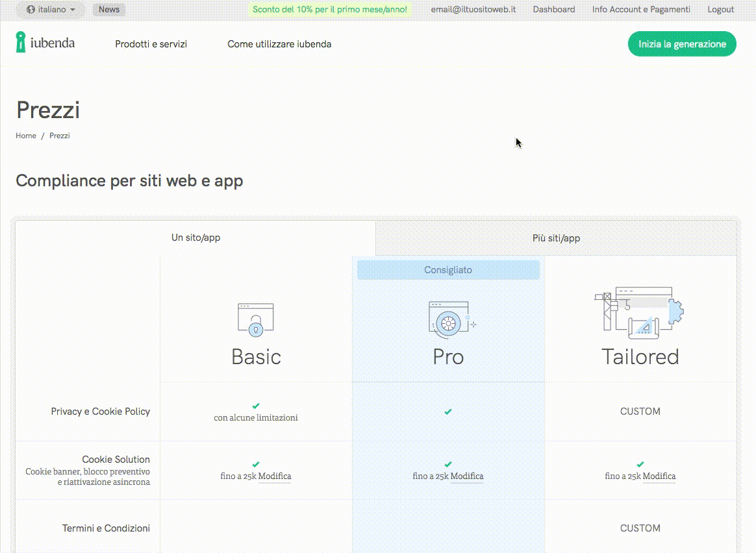Expand the Come utilizzare iubenda menu
This screenshot has width=756, height=553.
click(x=279, y=44)
